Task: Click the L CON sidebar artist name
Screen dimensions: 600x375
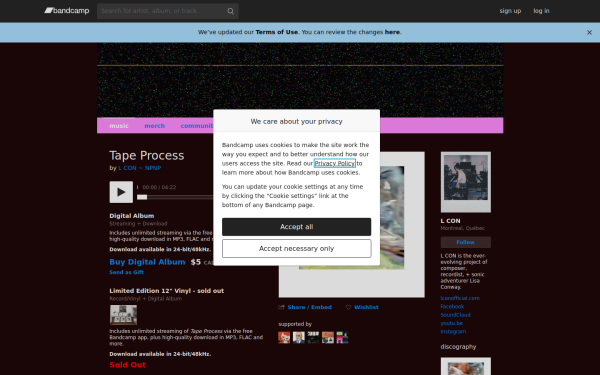Action: tap(450, 221)
